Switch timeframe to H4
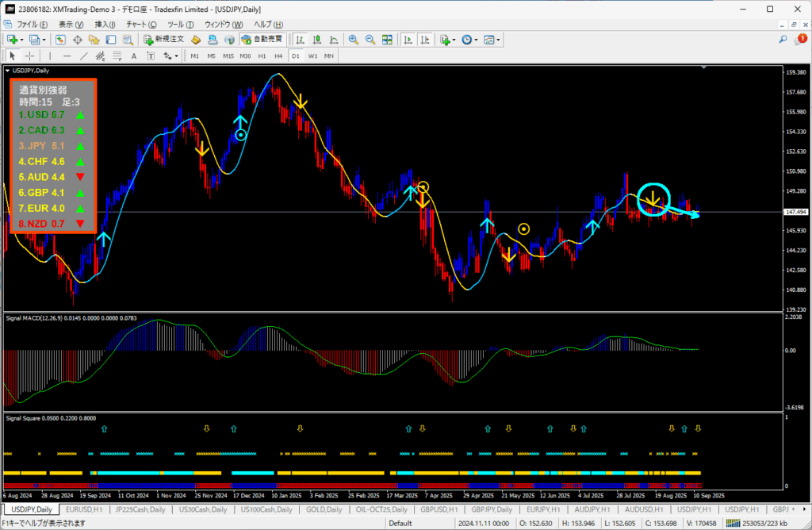The image size is (812, 530). [278, 56]
